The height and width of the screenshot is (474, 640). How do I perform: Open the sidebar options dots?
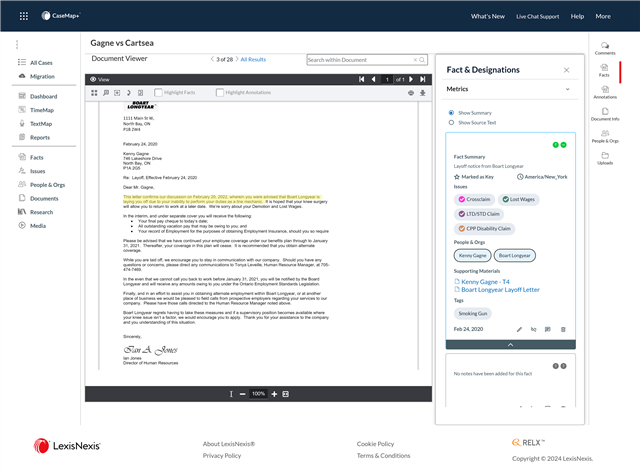coord(17,44)
